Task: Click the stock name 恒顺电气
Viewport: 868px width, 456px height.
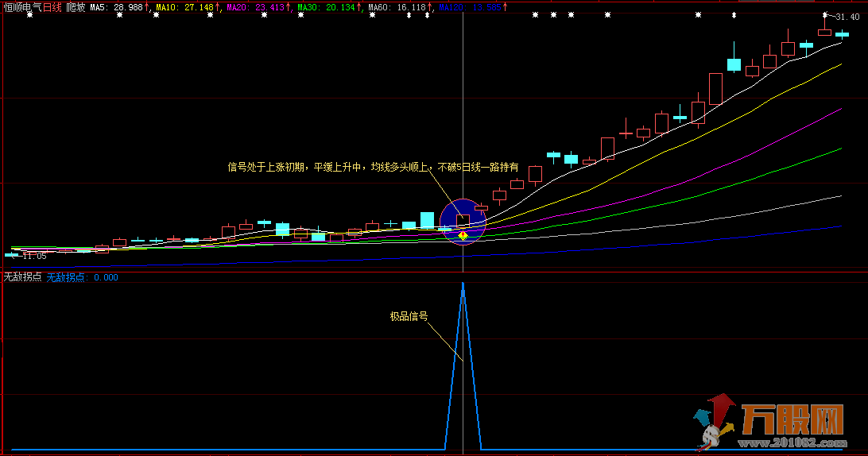Action: tap(23, 8)
